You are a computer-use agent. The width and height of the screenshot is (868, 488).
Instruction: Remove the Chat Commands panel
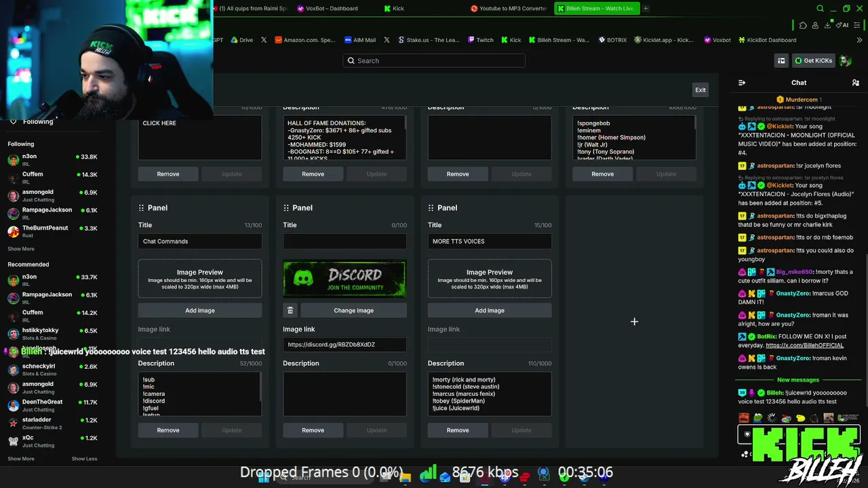[x=168, y=430]
